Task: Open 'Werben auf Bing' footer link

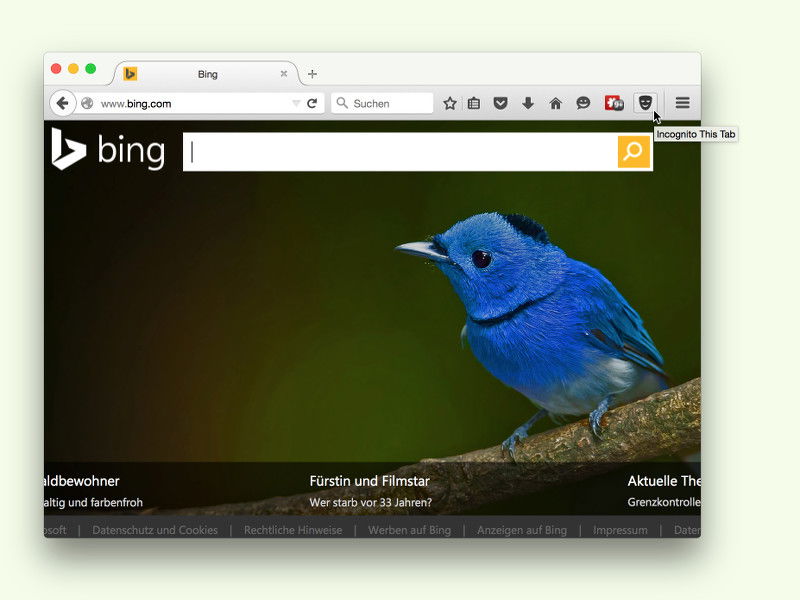Action: pos(410,530)
